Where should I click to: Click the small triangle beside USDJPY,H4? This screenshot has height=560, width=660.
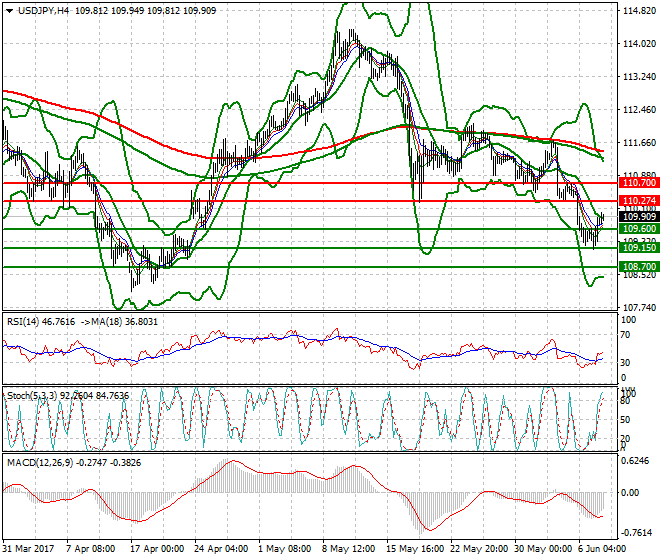tap(8, 10)
